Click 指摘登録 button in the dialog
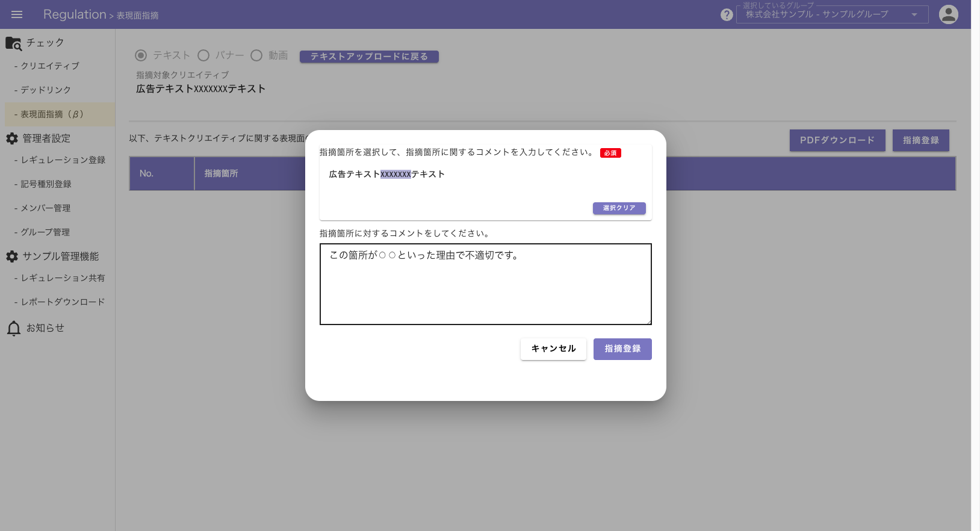This screenshot has height=531, width=980. point(622,349)
